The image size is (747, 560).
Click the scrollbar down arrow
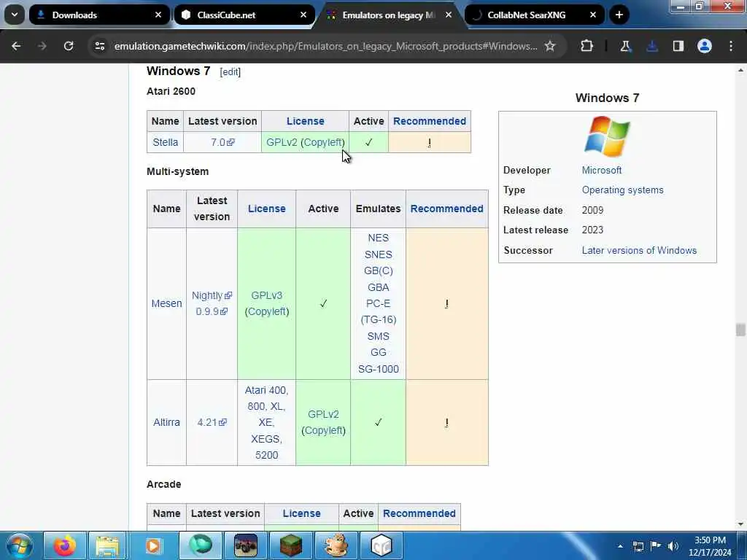click(x=740, y=524)
